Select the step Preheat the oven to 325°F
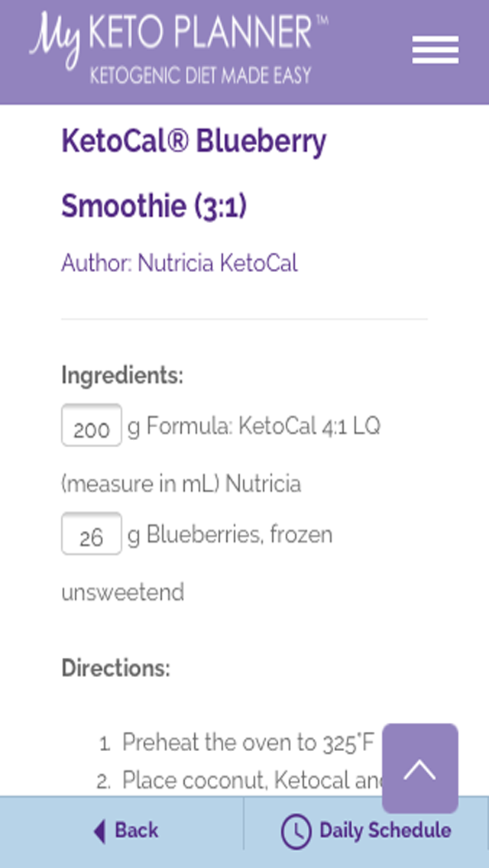The width and height of the screenshot is (489, 868). (248, 743)
